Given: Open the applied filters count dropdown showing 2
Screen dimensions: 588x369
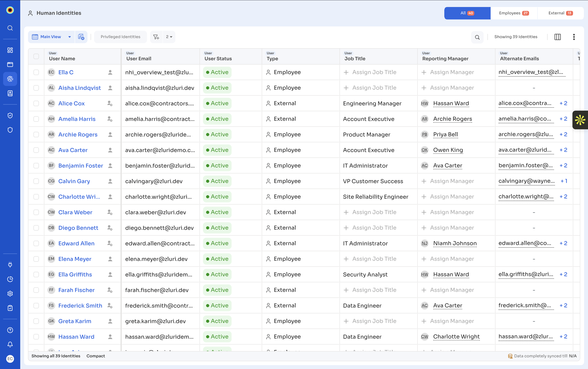Looking at the screenshot, I should [169, 37].
